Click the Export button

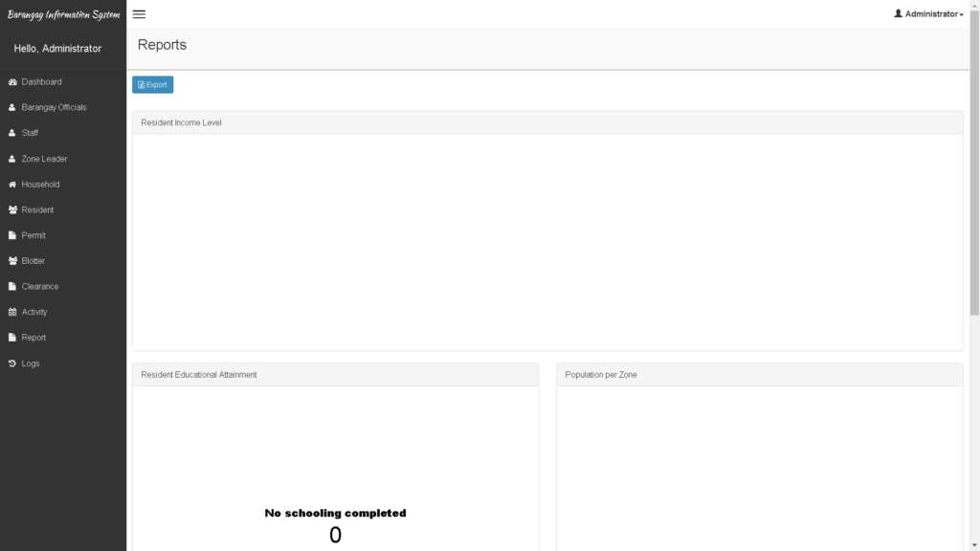[152, 84]
